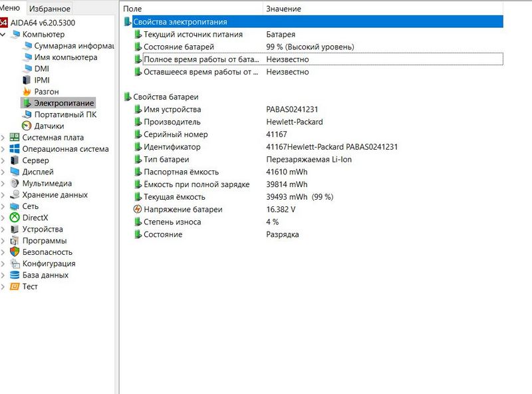Click the Разгон flame icon
The height and width of the screenshot is (394, 532).
27,92
